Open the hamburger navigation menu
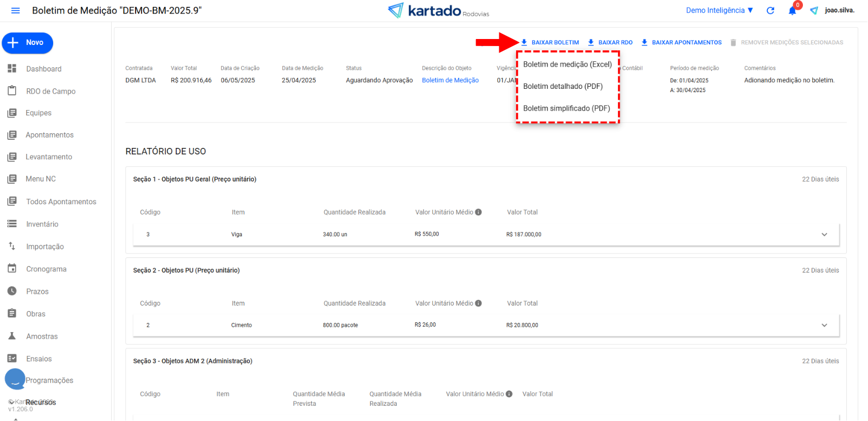The width and height of the screenshot is (868, 421). (15, 10)
